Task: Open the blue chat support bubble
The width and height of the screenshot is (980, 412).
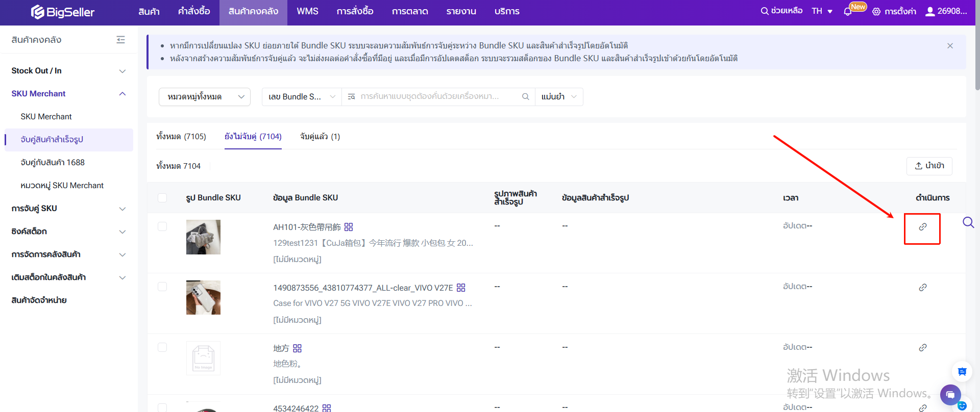Action: pyautogui.click(x=950, y=395)
